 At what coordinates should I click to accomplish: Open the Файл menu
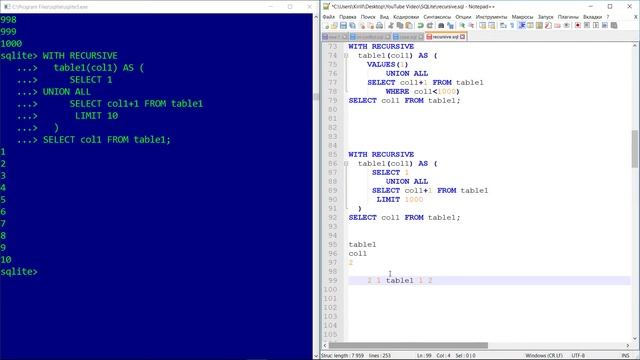pyautogui.click(x=329, y=17)
